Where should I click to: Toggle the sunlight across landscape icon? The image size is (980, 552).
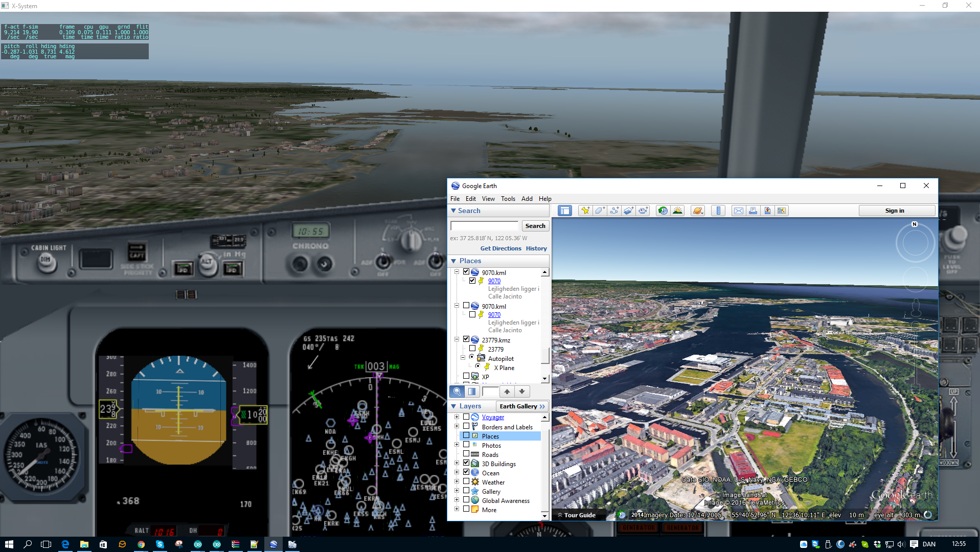[677, 211]
